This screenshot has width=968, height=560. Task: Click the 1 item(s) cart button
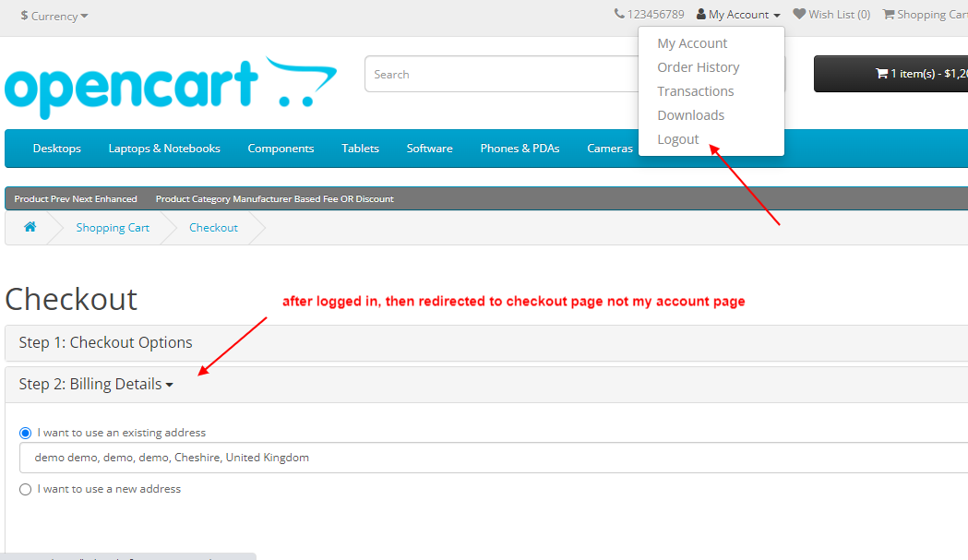890,74
